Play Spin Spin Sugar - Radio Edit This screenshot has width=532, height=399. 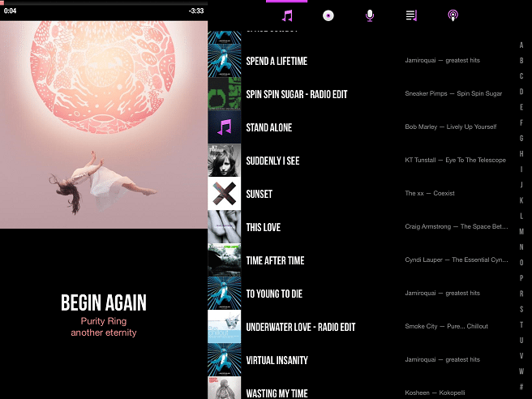(x=360, y=94)
